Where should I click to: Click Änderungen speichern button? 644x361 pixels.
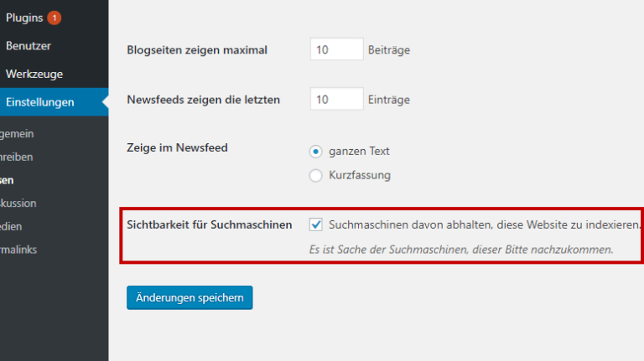coord(190,298)
